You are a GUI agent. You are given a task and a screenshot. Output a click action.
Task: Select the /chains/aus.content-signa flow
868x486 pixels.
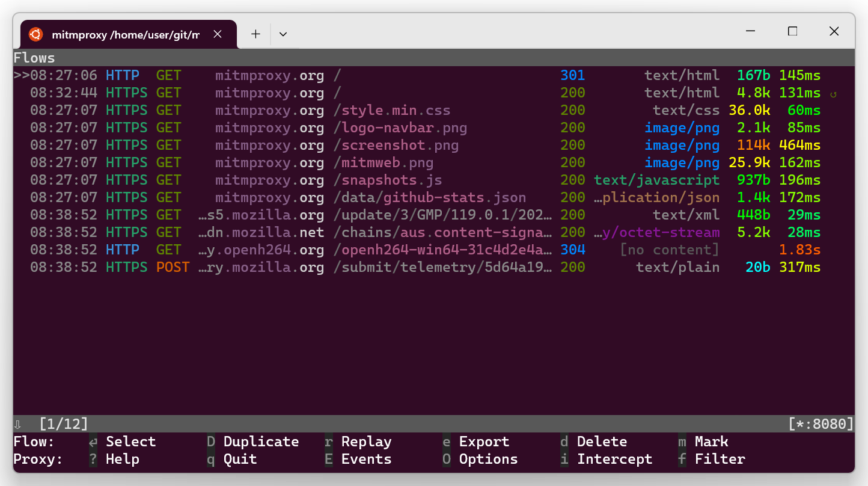point(434,232)
